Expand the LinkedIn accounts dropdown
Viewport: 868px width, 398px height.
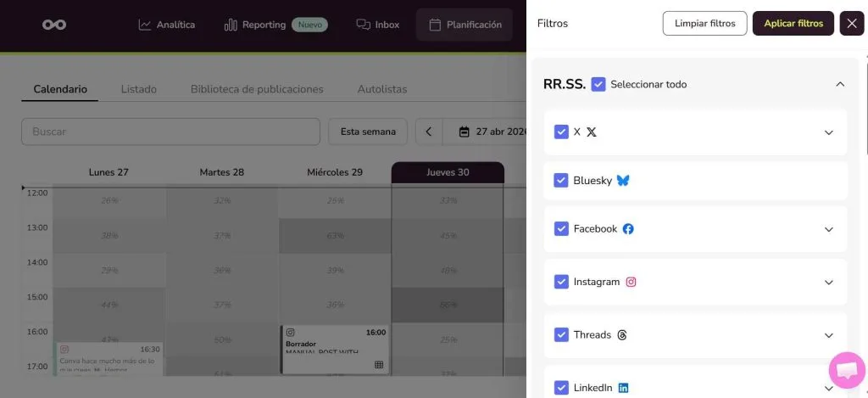pyautogui.click(x=829, y=388)
